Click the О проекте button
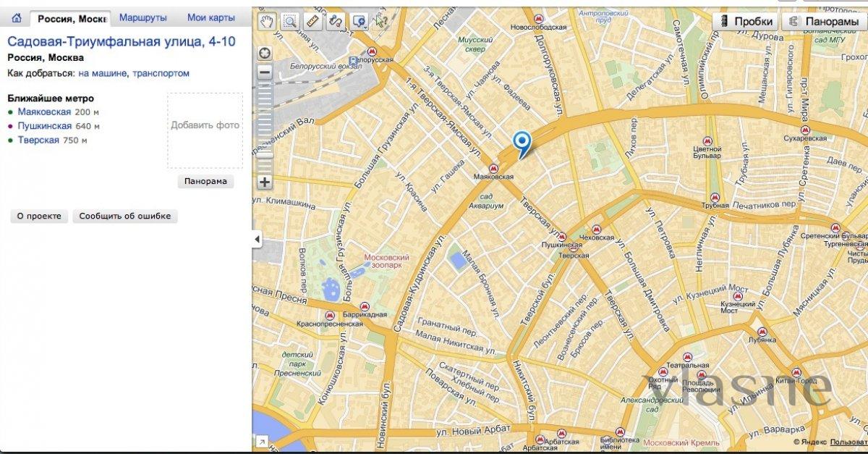The image size is (868, 454). pos(39,217)
